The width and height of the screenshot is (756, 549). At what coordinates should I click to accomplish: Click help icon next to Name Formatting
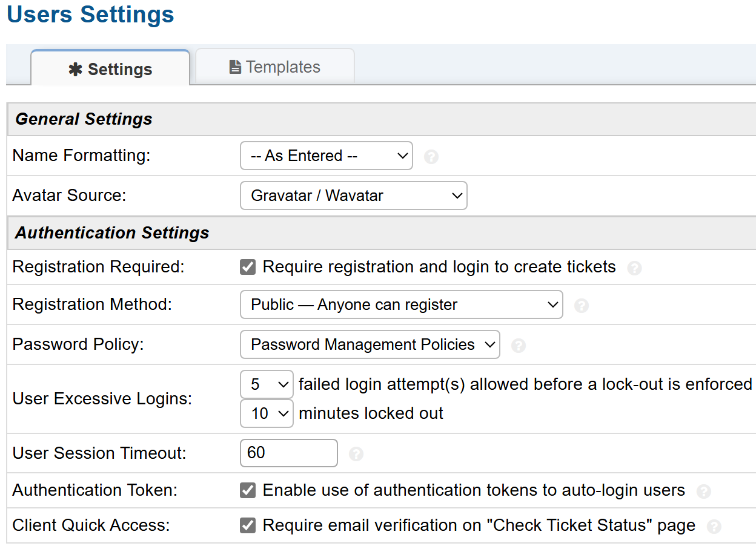click(431, 157)
